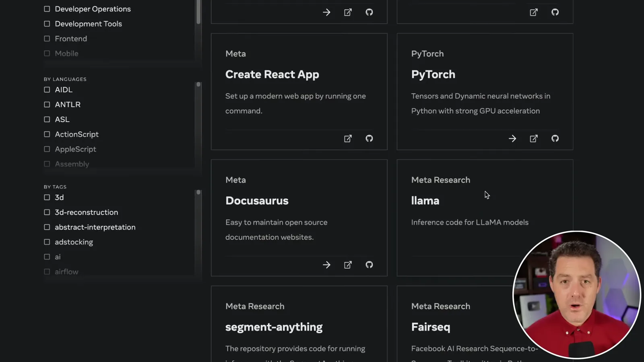This screenshot has height=362, width=644.
Task: Tick the 3d tag checkbox
Action: tap(47, 197)
